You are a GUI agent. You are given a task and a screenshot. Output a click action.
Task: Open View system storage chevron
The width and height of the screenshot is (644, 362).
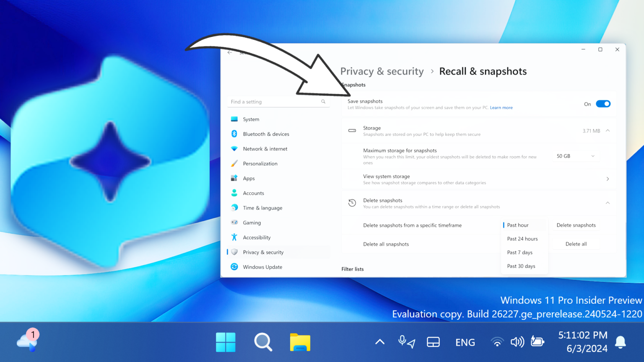coord(608,179)
